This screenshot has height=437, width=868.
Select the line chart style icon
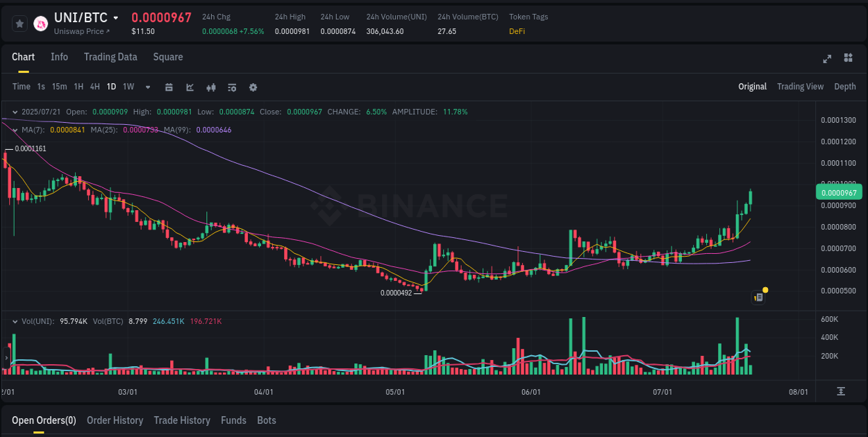coord(190,87)
